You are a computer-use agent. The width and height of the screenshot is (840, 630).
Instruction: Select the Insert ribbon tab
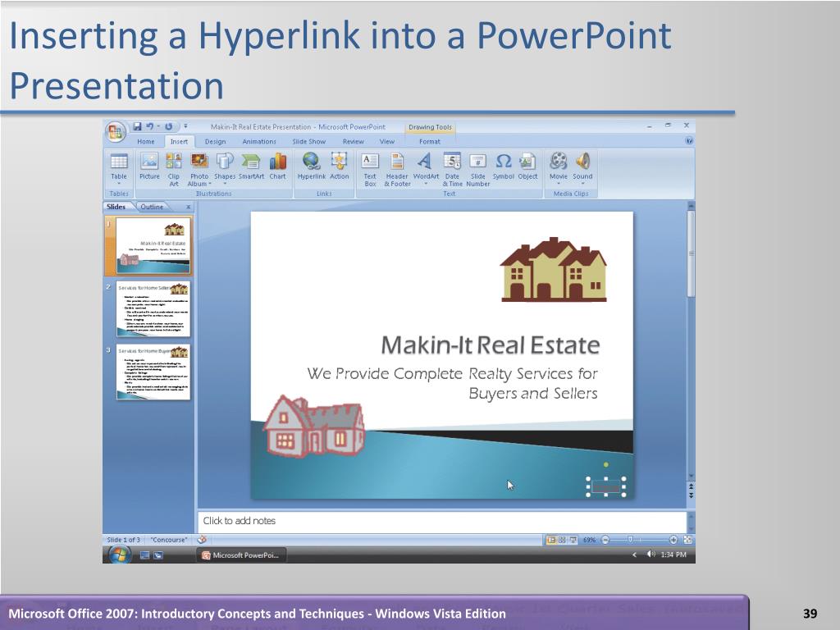pyautogui.click(x=179, y=141)
